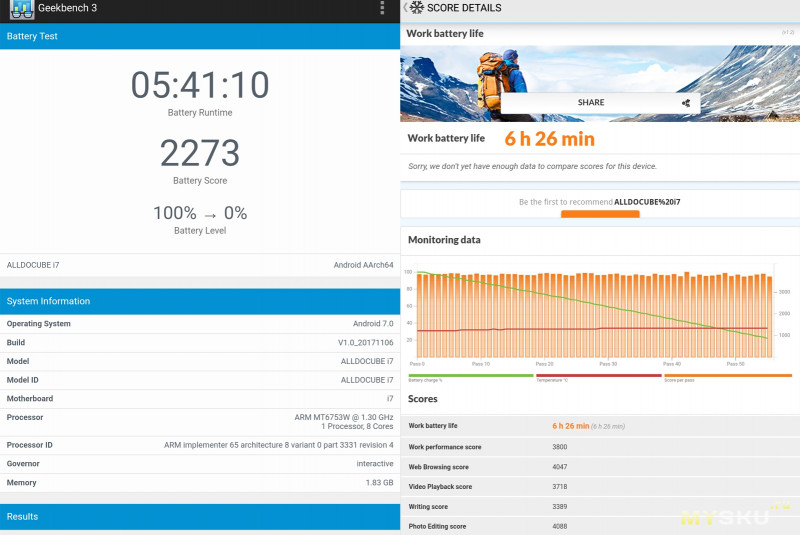Click the 100% → 0% battery level
800x535 pixels.
(200, 213)
